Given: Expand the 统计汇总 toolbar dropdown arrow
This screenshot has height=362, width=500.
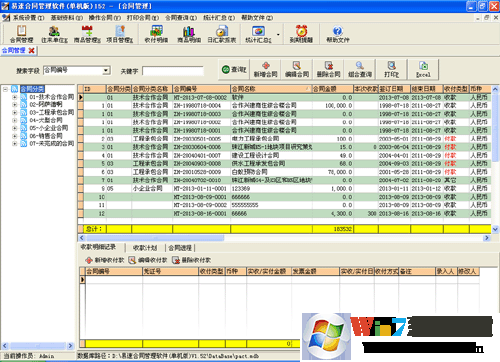Looking at the screenshot, I should pyautogui.click(x=278, y=34).
